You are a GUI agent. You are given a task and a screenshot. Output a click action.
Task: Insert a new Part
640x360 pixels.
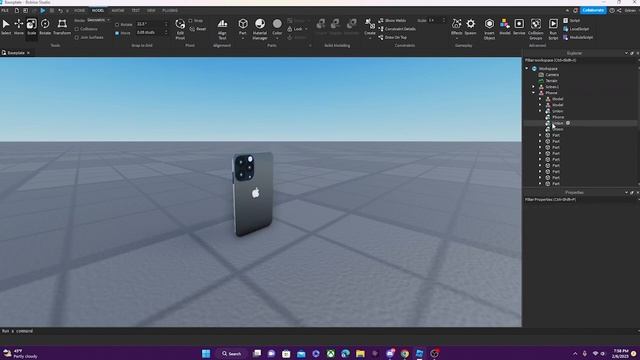(x=243, y=28)
